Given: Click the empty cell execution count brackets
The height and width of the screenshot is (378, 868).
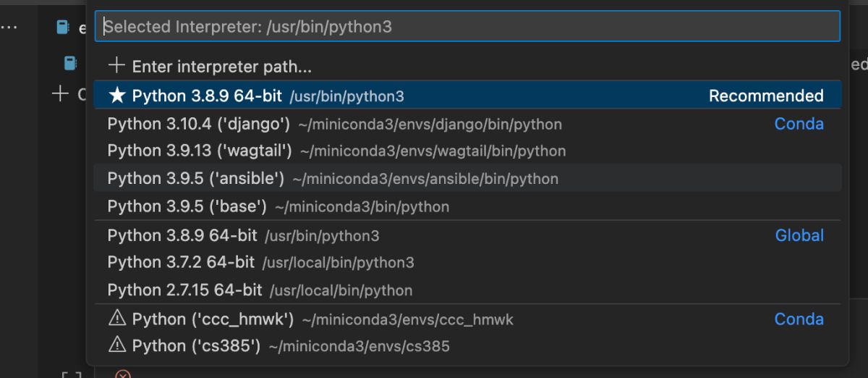Looking at the screenshot, I should (x=71, y=374).
